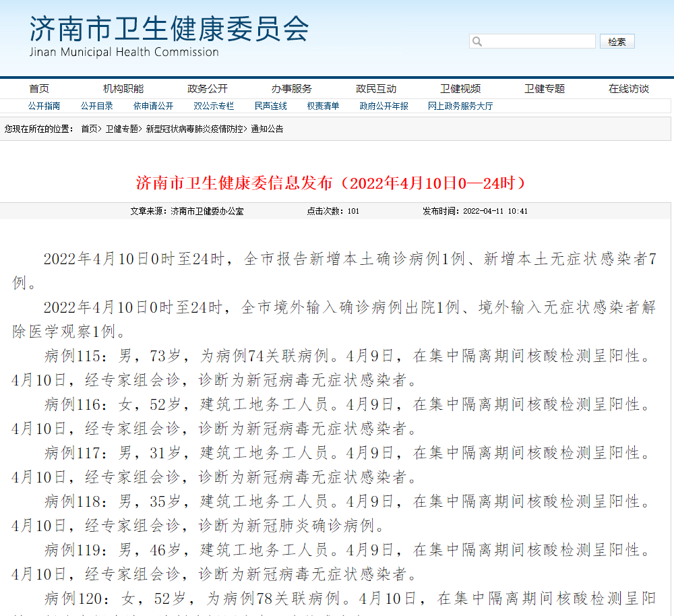This screenshot has height=616, width=674.
Task: Click 通知公告 in the breadcrumb trail
Action: coord(267,129)
